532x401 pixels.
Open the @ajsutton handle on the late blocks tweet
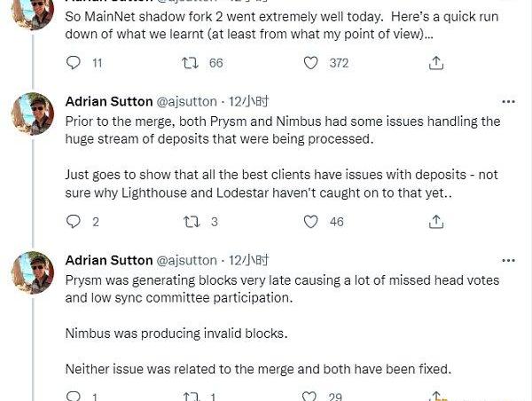pyautogui.click(x=187, y=260)
